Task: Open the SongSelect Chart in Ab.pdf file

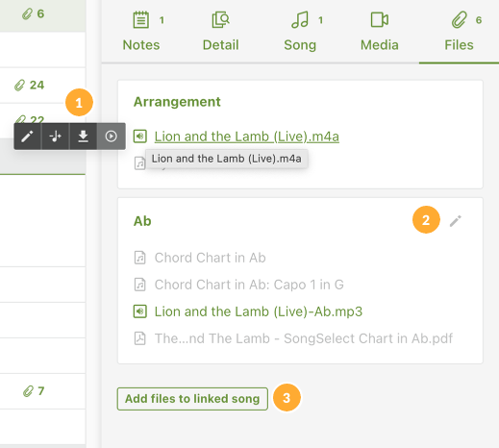Action: (x=304, y=338)
